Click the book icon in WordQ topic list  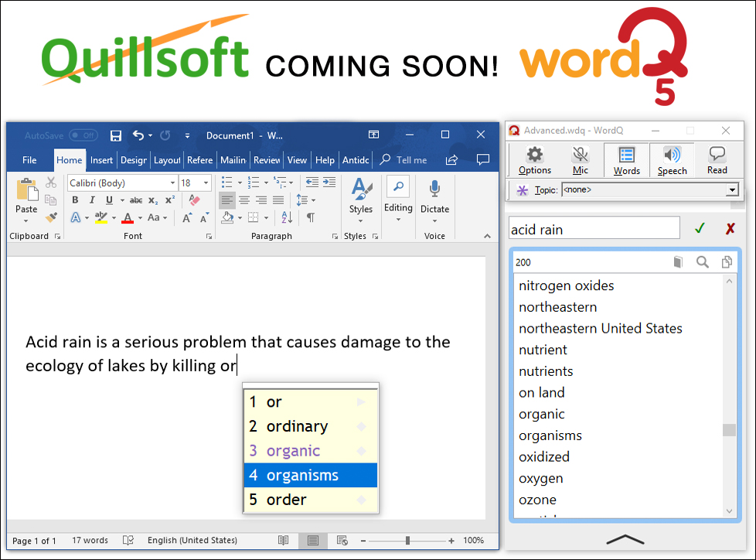point(678,262)
